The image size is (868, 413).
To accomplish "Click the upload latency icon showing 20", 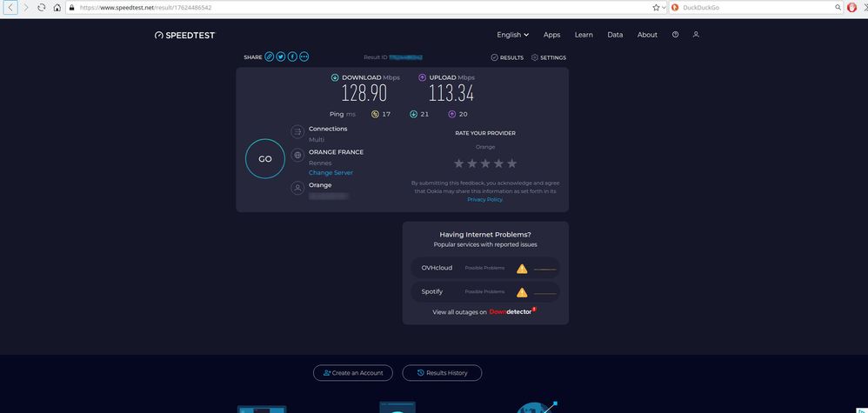I will click(x=452, y=114).
